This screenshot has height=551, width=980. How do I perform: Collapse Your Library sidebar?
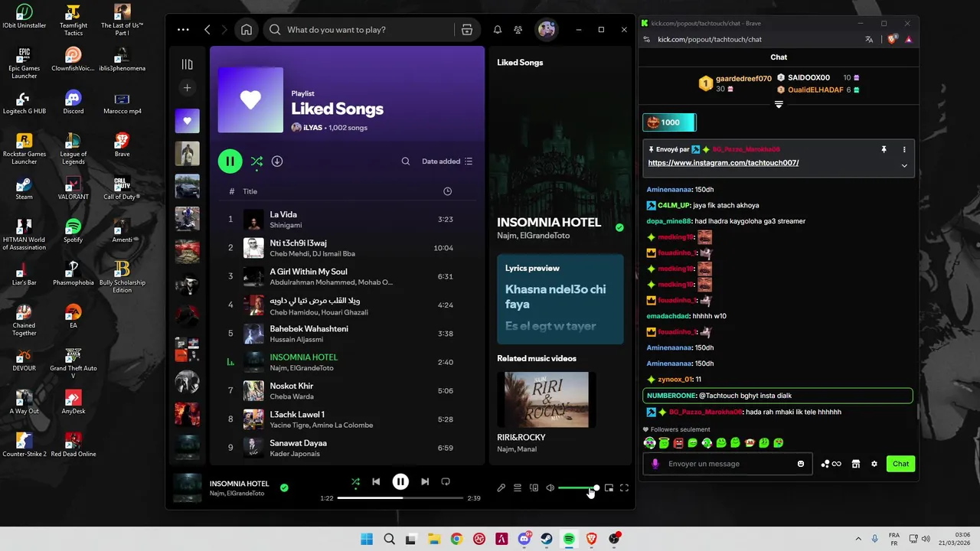[187, 64]
